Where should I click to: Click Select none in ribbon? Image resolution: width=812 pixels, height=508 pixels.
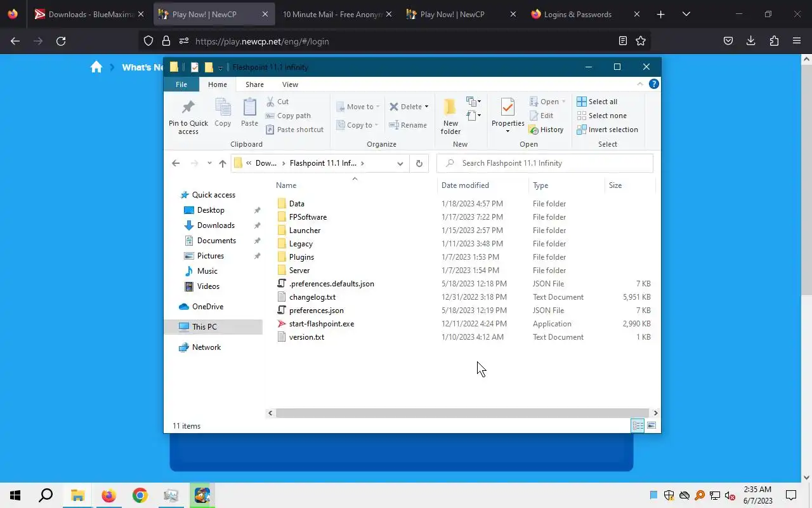pos(601,116)
